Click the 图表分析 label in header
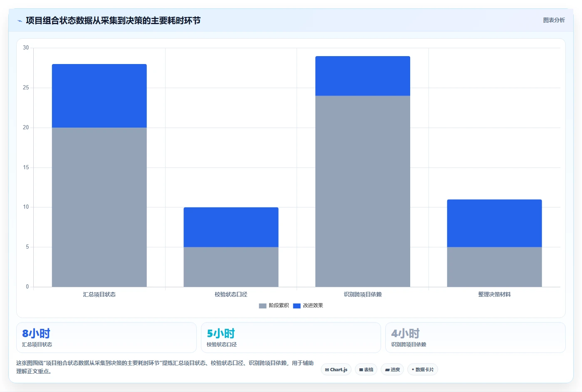 (554, 20)
